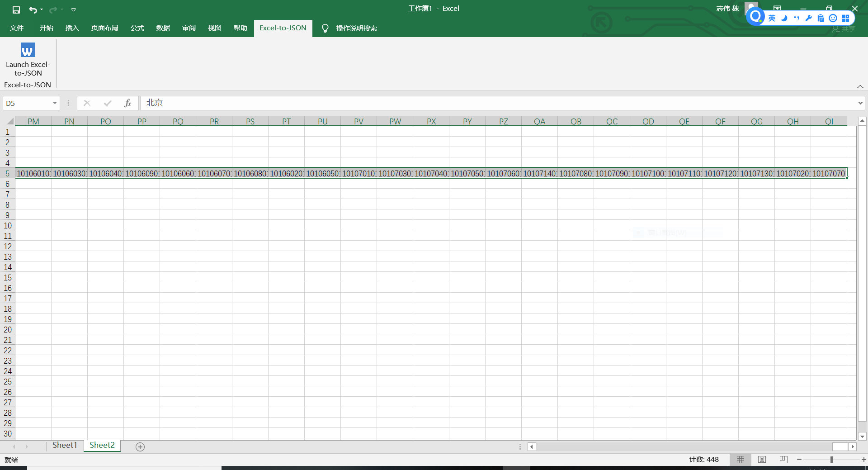Zoom out with minus button
Screen dimensions: 868x470
[x=799, y=460]
